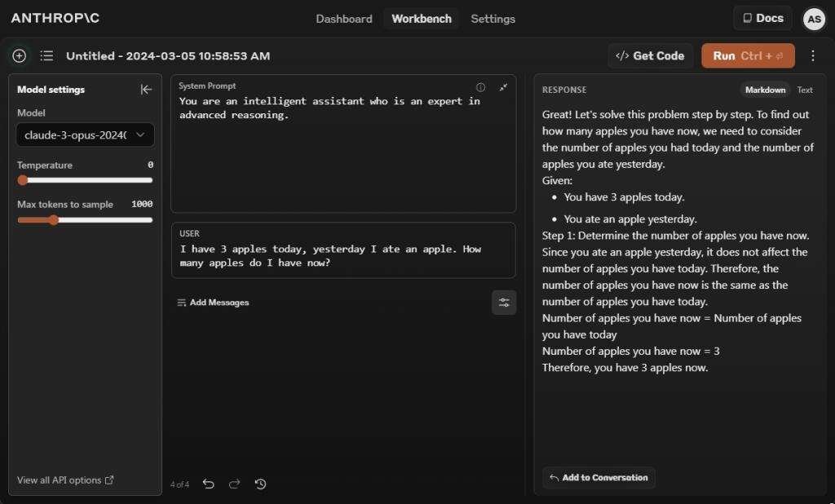
Task: Open version history clock icon
Action: 260,484
